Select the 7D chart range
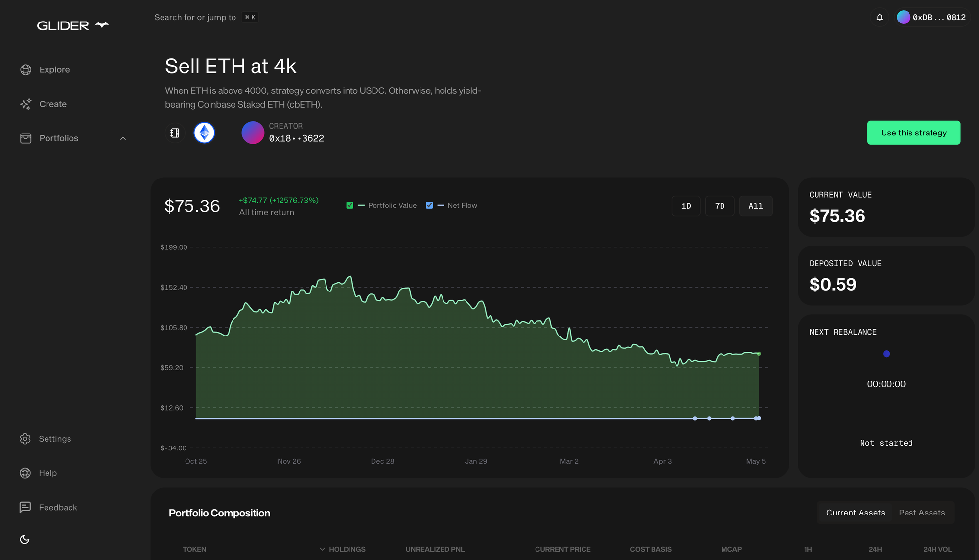979x560 pixels. pyautogui.click(x=719, y=206)
